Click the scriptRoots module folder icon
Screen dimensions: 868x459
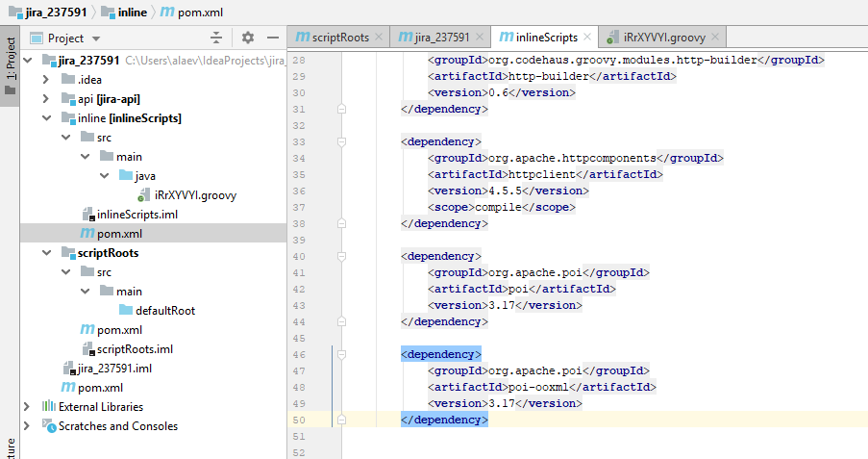click(68, 253)
